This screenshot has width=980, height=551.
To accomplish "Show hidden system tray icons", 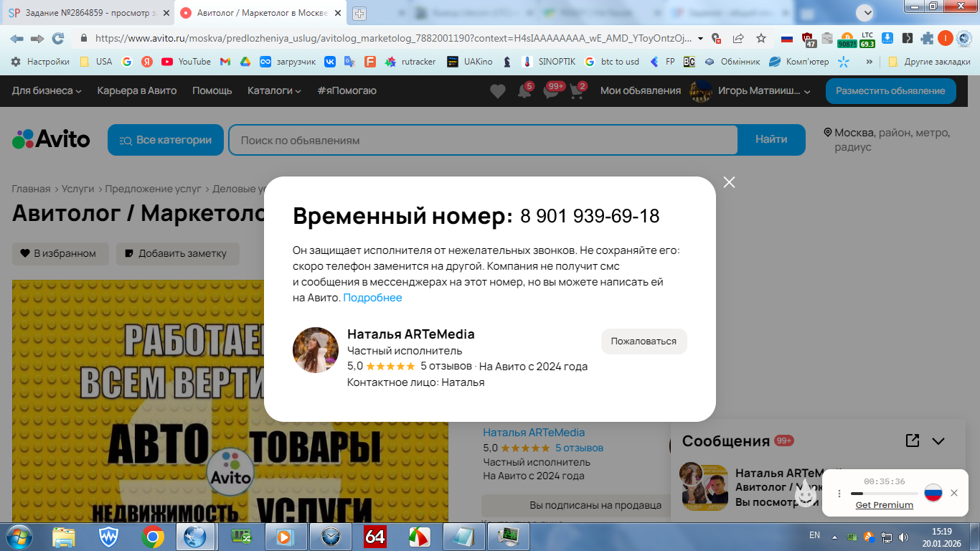I will (834, 536).
